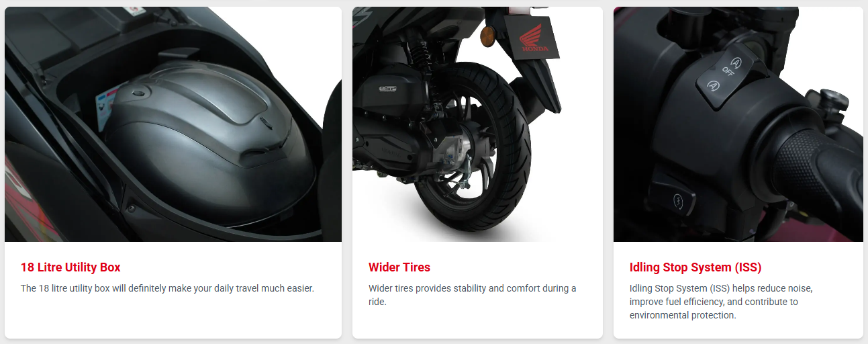
Task: Click the white area of the Wider Tires card
Action: 477,322
